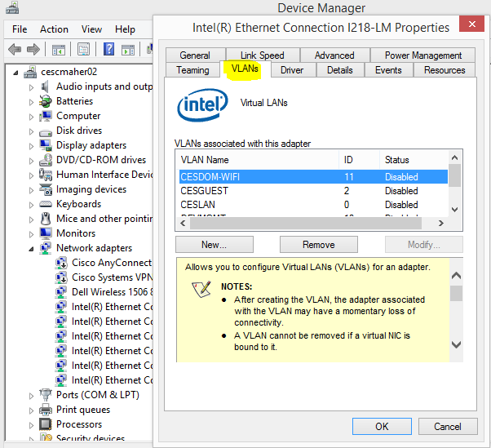This screenshot has height=448, width=491.
Task: Click the Forward arrow toolbar icon
Action: point(33,49)
